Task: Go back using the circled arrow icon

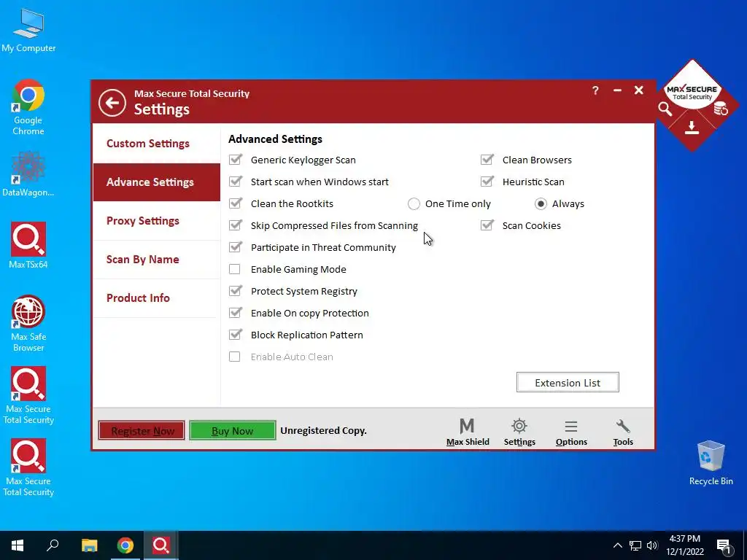Action: click(112, 102)
